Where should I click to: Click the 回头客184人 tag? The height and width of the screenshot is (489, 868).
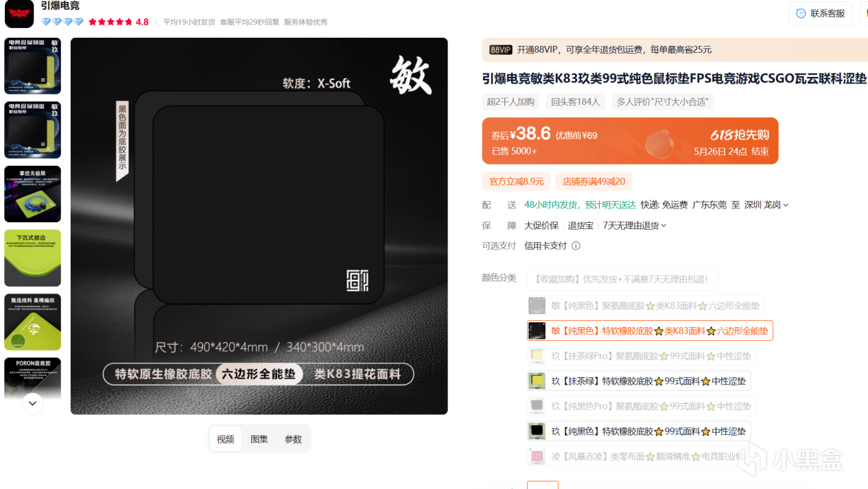575,102
